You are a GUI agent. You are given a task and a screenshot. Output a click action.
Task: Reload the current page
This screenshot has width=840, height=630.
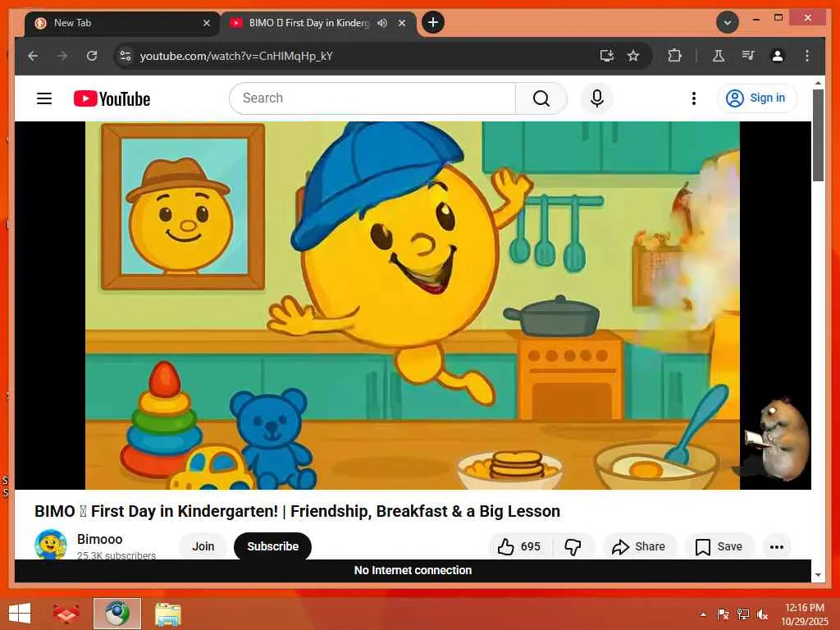pyautogui.click(x=92, y=56)
